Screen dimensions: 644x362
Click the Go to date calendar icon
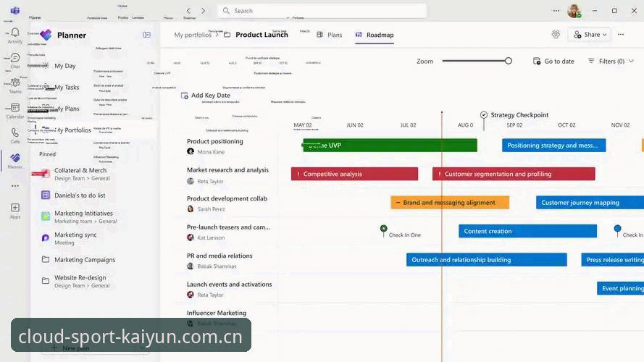click(536, 61)
